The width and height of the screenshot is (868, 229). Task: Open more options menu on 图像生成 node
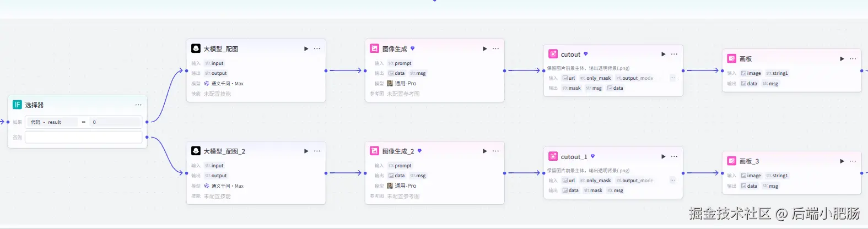496,49
